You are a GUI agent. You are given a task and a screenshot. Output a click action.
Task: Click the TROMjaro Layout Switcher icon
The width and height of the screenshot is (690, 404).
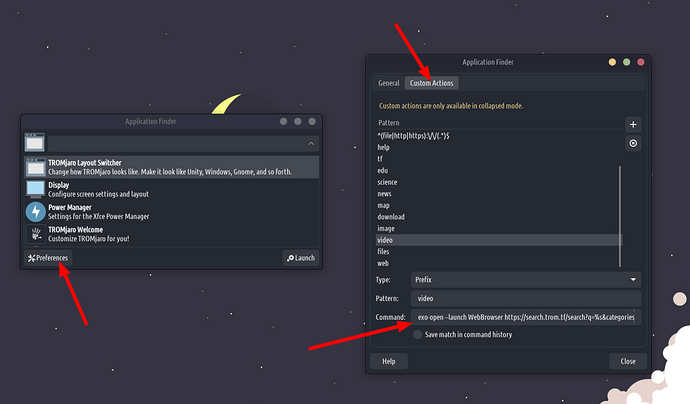coord(35,167)
